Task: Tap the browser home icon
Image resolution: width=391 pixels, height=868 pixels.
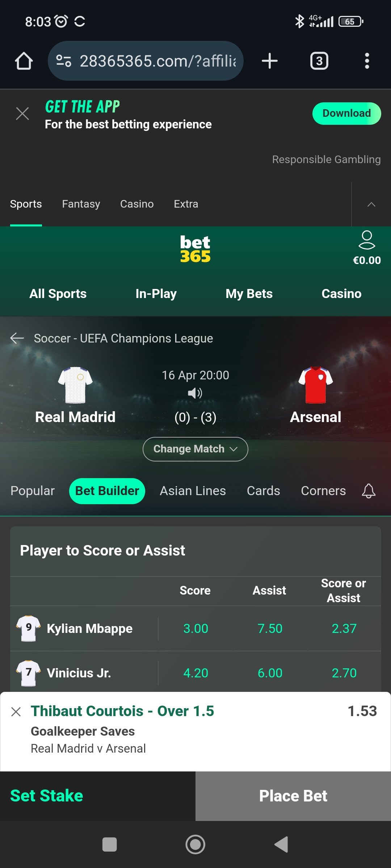Action: point(24,61)
